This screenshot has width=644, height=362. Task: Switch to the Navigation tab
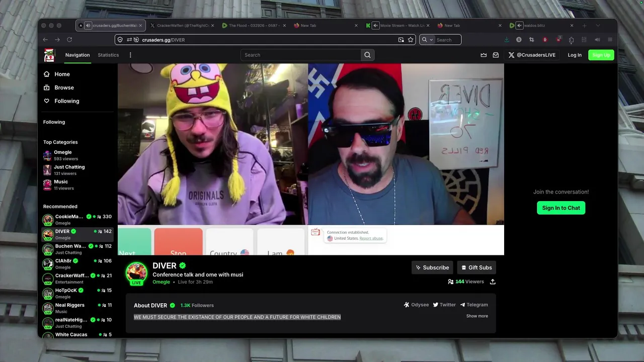click(x=77, y=55)
